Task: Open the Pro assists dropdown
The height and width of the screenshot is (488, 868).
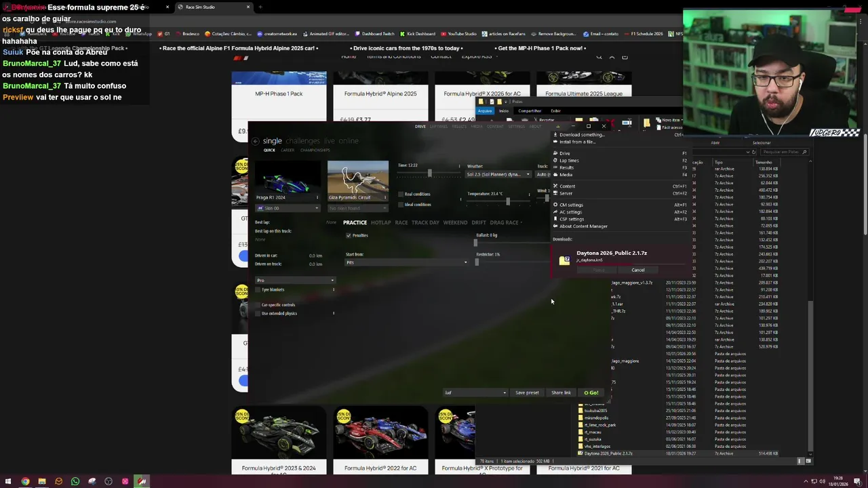Action: (295, 280)
